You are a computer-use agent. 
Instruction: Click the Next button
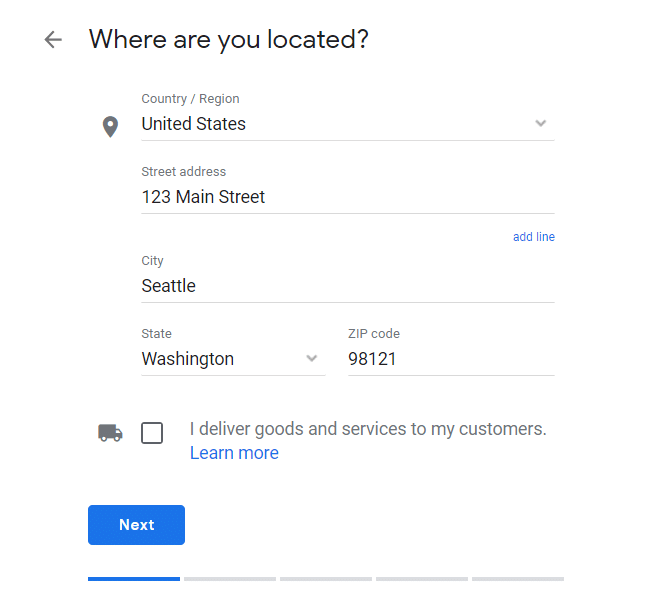pyautogui.click(x=136, y=525)
